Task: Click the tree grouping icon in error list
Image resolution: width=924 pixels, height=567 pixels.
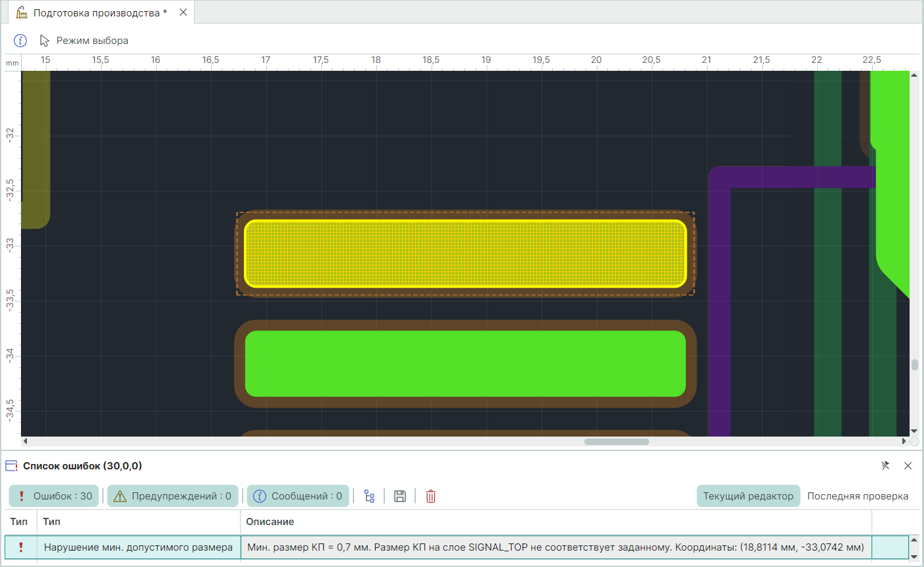Action: point(369,496)
